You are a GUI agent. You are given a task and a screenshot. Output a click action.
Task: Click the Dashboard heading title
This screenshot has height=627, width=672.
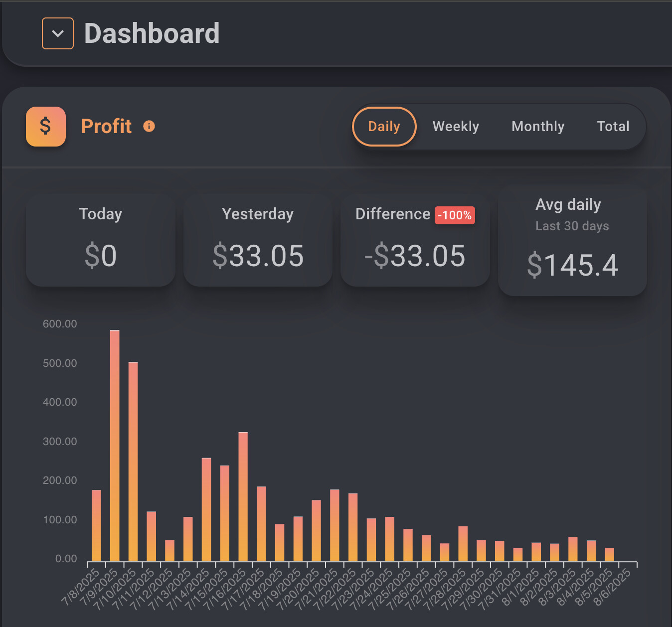152,33
